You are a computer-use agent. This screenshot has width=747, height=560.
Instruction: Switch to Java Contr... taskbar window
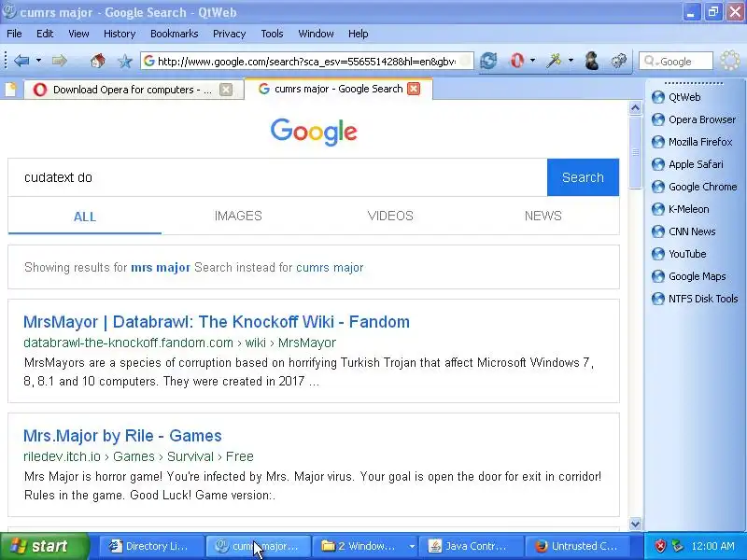pyautogui.click(x=471, y=546)
